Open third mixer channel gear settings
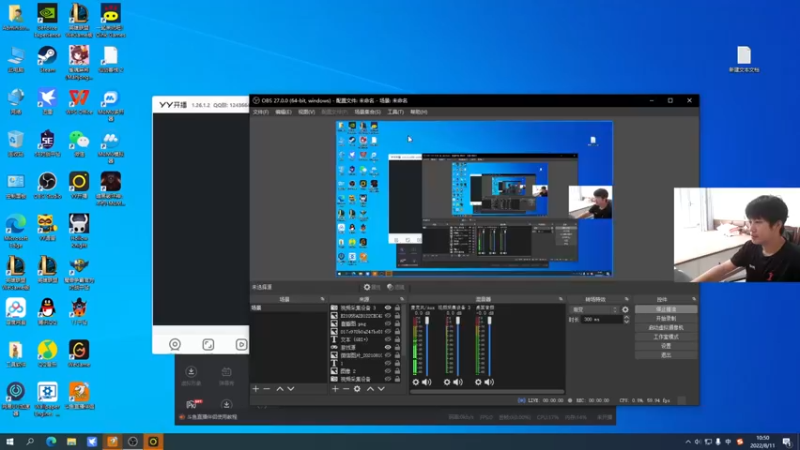The width and height of the screenshot is (800, 450). pyautogui.click(x=478, y=382)
